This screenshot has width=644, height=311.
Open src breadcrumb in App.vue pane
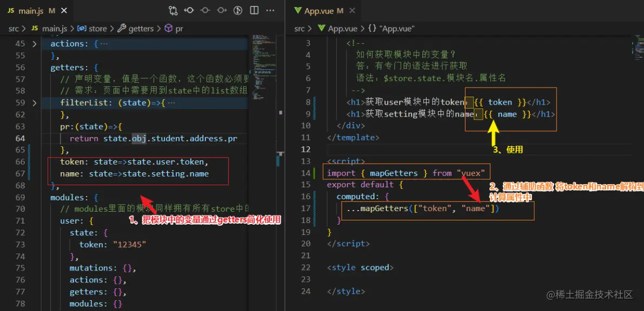tap(300, 29)
